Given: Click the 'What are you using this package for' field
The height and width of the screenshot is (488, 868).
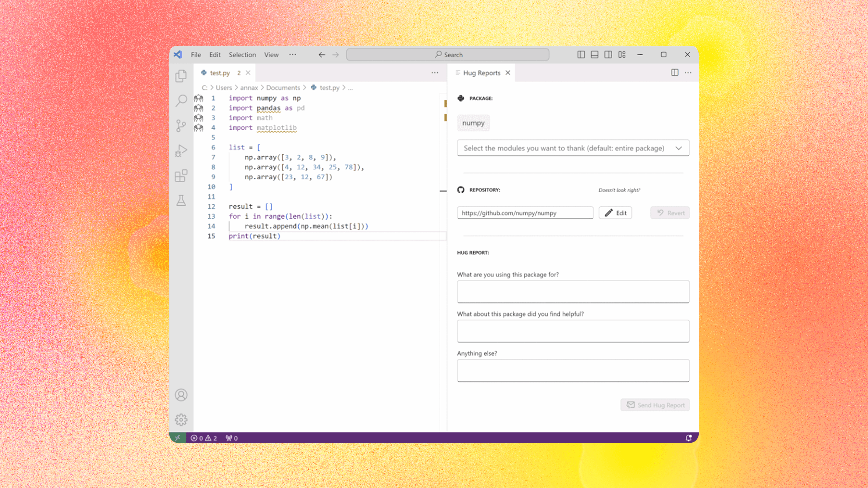Looking at the screenshot, I should [573, 292].
